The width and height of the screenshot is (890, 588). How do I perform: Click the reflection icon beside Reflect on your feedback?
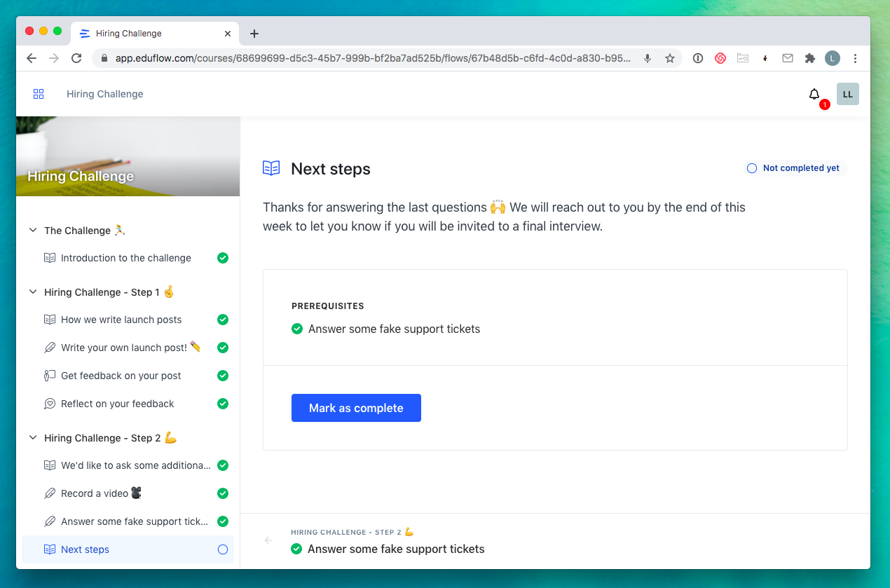click(x=50, y=404)
